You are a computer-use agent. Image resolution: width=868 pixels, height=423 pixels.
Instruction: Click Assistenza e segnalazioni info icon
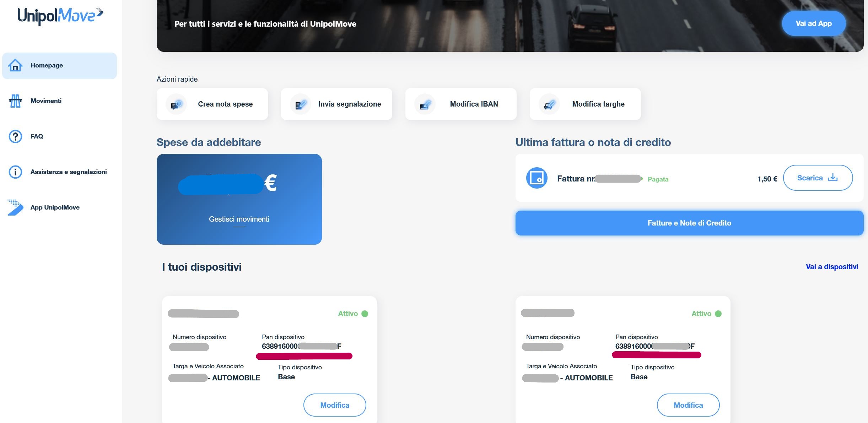tap(15, 172)
